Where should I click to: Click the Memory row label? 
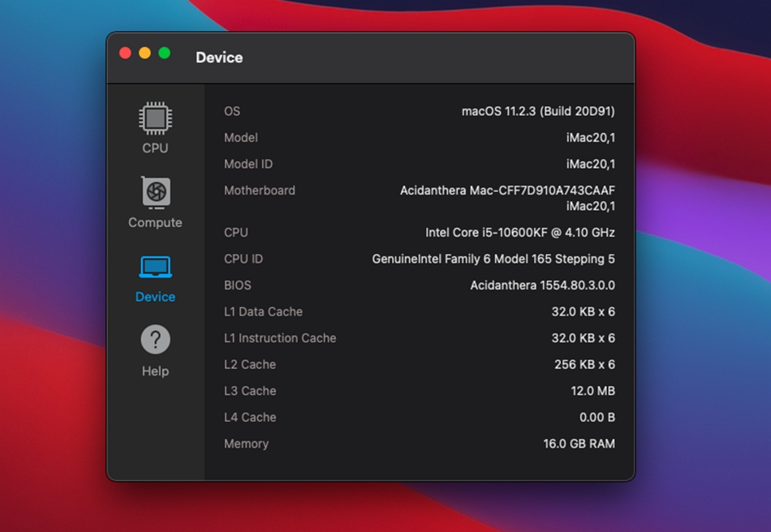point(247,444)
